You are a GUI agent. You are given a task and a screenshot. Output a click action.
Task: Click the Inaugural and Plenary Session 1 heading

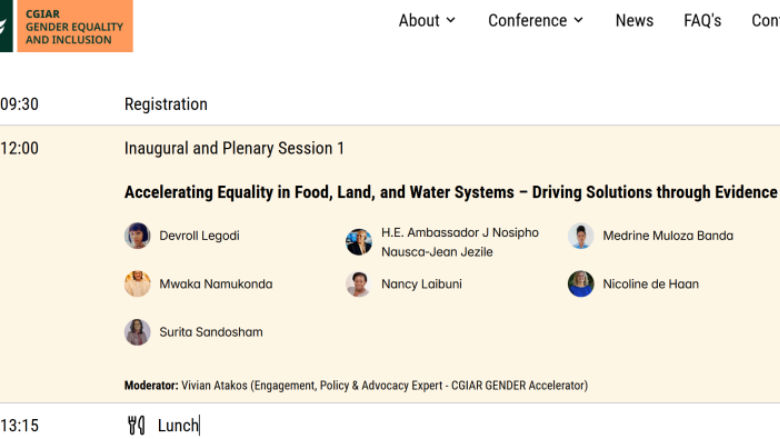[x=234, y=148]
